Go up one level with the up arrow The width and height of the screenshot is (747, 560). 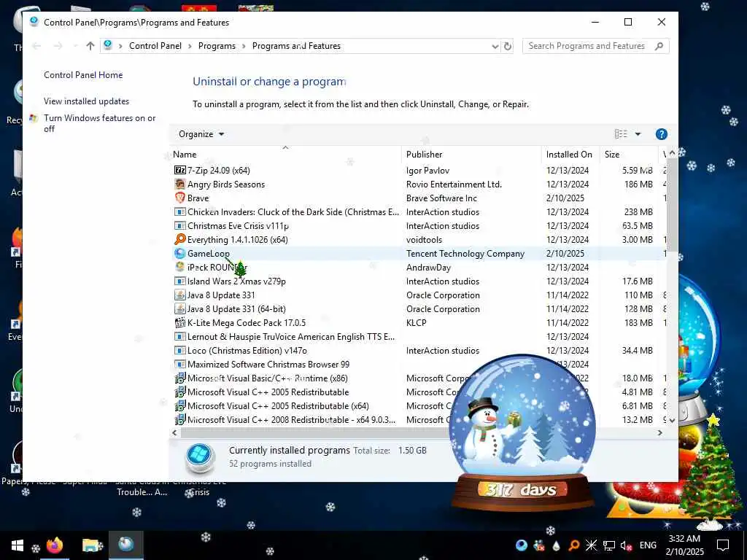point(90,46)
